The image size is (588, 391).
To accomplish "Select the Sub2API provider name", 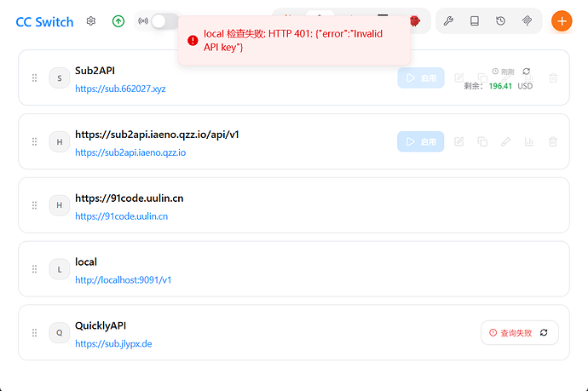I will [x=95, y=71].
